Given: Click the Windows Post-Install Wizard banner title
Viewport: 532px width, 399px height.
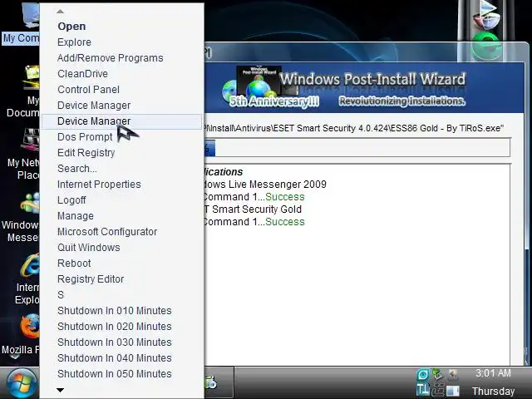Looking at the screenshot, I should [x=372, y=79].
